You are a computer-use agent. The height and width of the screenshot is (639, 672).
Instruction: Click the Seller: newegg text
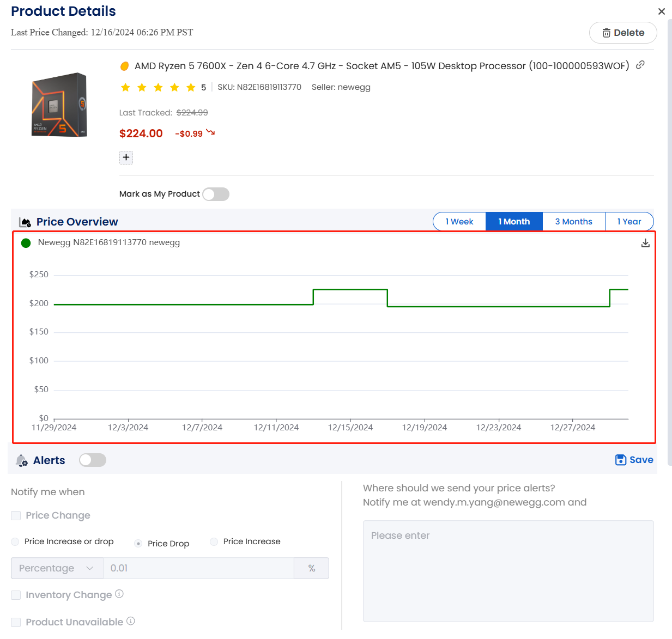click(341, 87)
